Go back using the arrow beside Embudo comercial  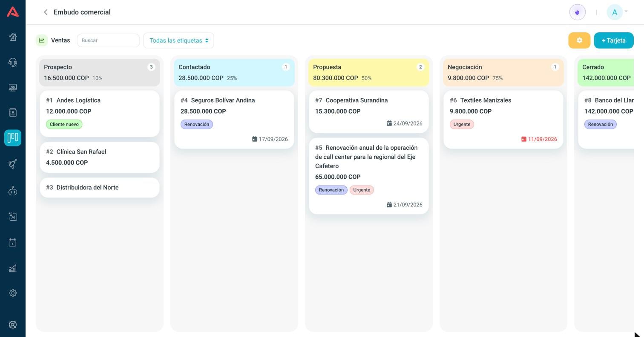[x=46, y=12]
